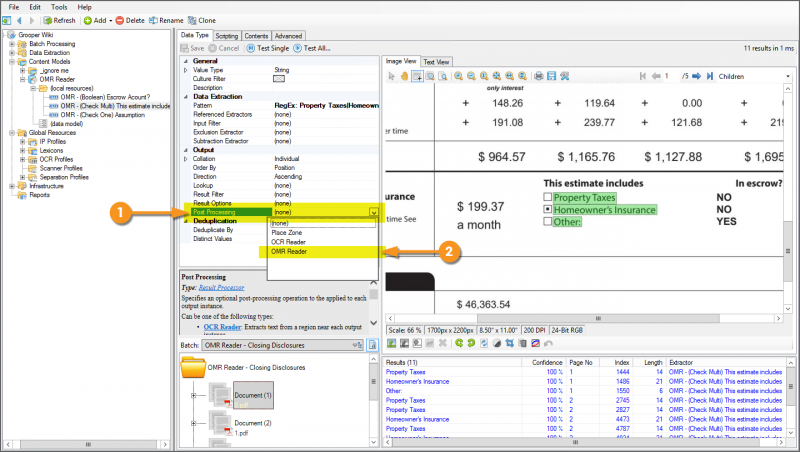Toggle the Homeowner's Insurance checkbox in document

(547, 209)
